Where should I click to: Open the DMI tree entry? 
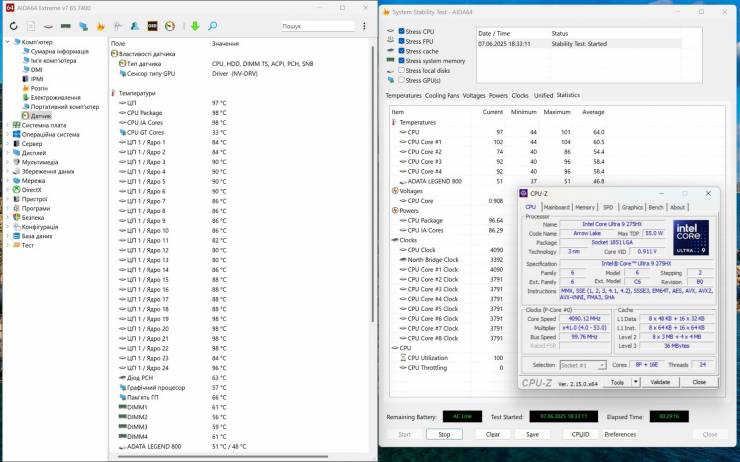36,70
